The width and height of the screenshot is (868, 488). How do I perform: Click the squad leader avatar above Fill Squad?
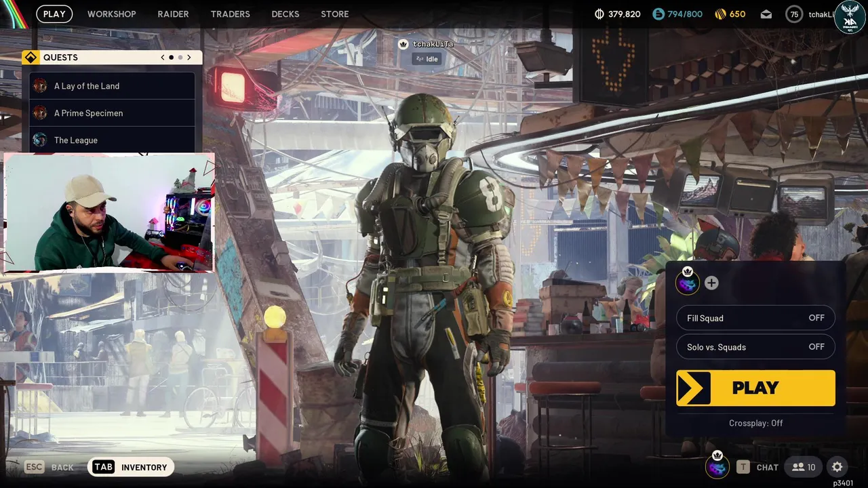click(688, 282)
